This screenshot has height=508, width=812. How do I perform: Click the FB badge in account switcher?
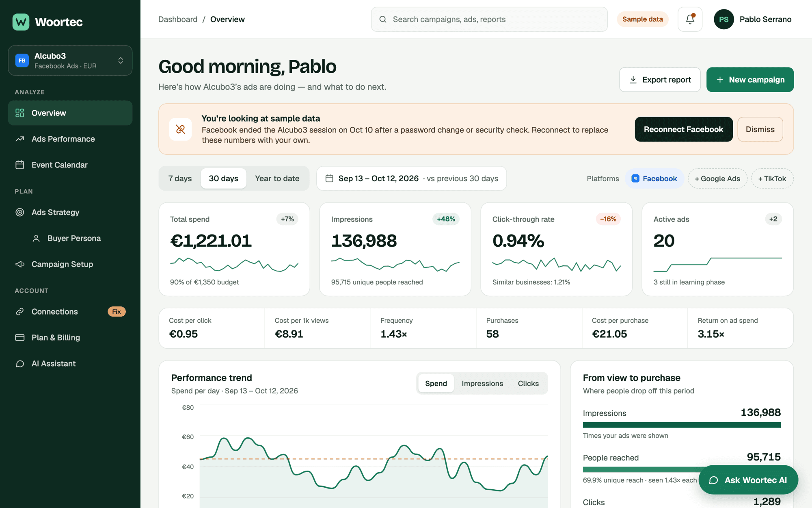[x=22, y=61]
